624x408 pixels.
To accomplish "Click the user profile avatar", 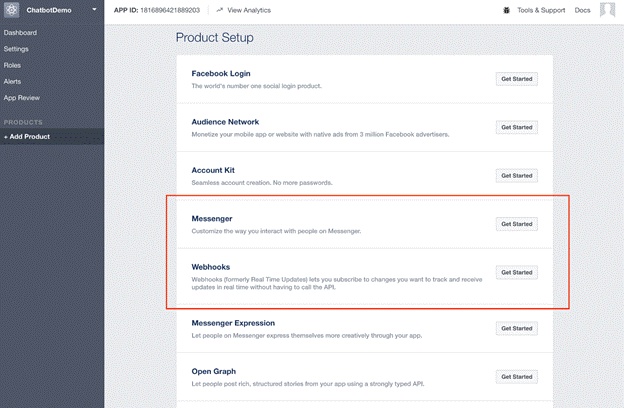I will tap(608, 10).
